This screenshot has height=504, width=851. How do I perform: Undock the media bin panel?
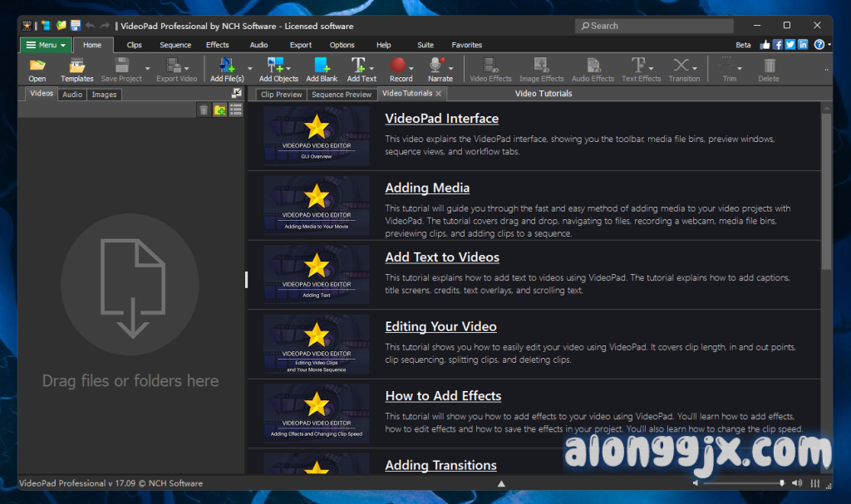point(237,94)
